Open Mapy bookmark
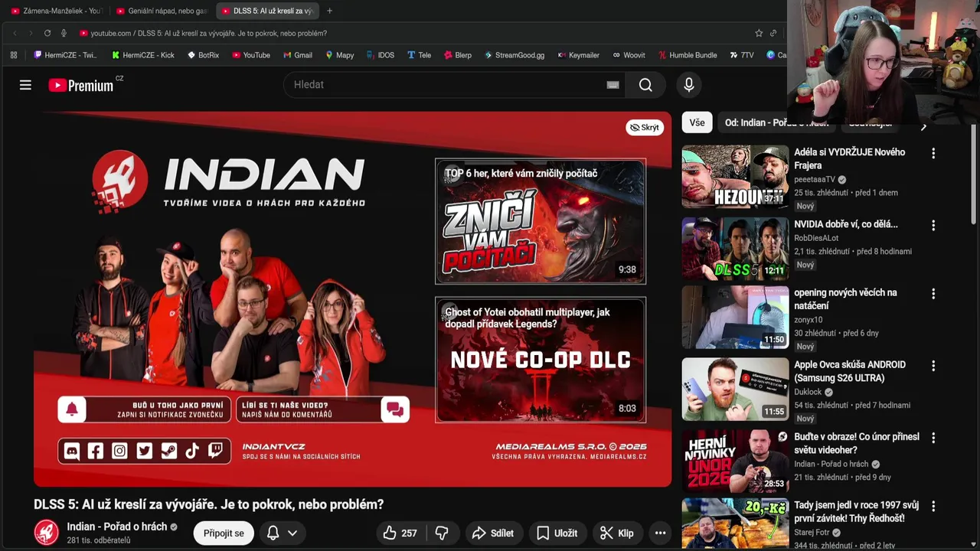Image resolution: width=980 pixels, height=551 pixels. point(339,55)
